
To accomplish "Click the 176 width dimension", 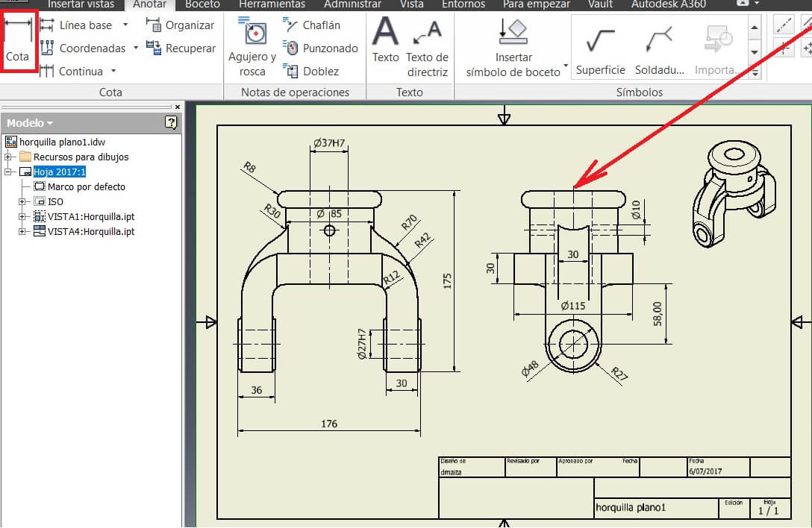I will [x=329, y=424].
